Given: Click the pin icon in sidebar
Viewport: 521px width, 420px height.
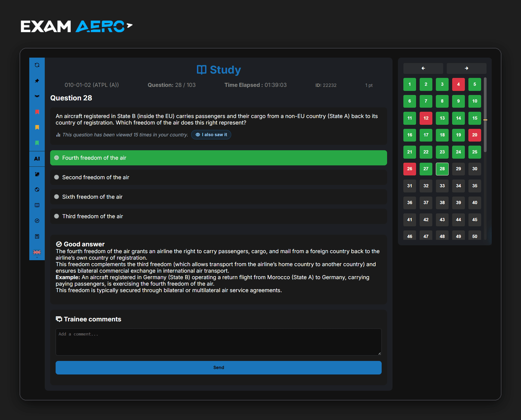Looking at the screenshot, I should click(37, 81).
